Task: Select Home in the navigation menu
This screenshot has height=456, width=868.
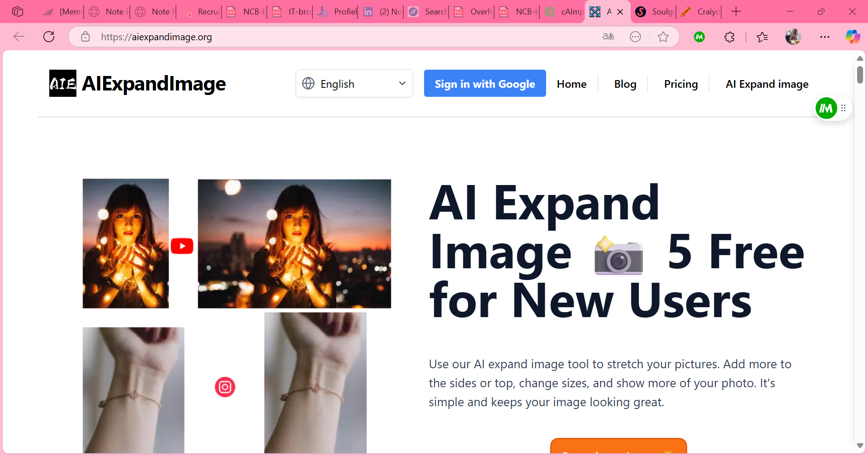Action: coord(571,84)
